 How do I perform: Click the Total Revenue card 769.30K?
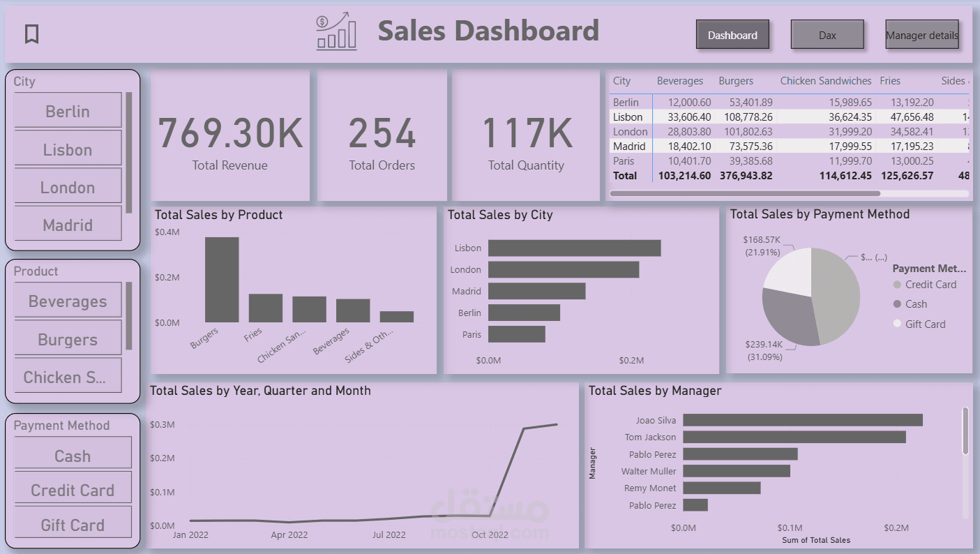pos(230,135)
